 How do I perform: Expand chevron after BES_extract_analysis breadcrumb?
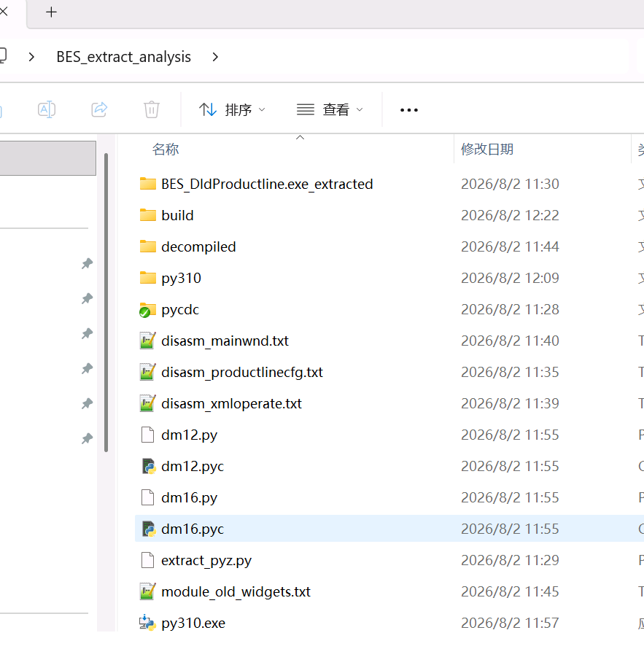[x=215, y=57]
